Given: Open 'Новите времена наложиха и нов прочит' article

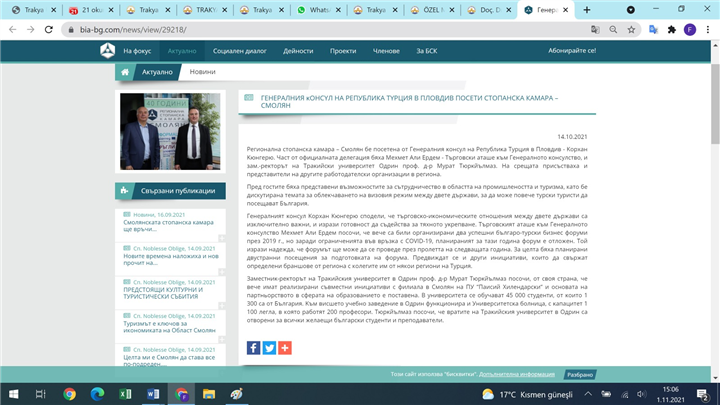Looking at the screenshot, I should (171, 259).
